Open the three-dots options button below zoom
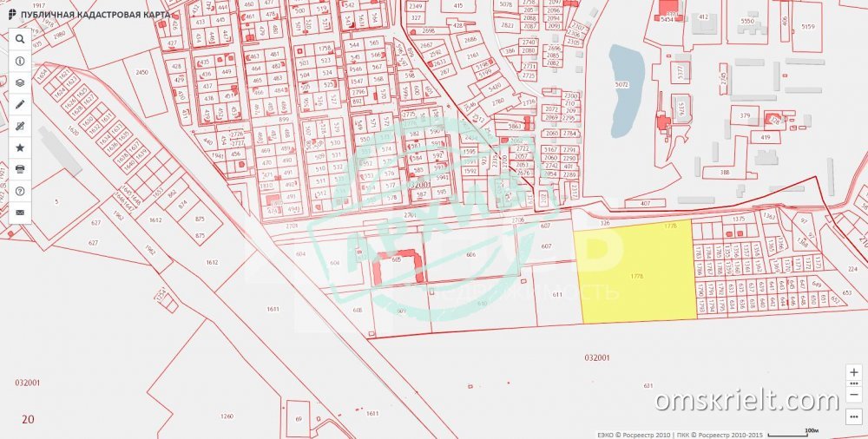Viewport: 868px width, 439px height. click(x=854, y=416)
